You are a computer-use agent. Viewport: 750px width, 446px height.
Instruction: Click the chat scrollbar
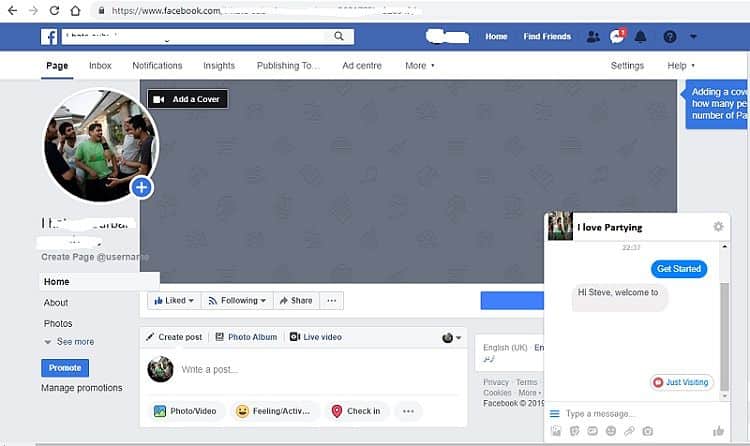(725, 335)
